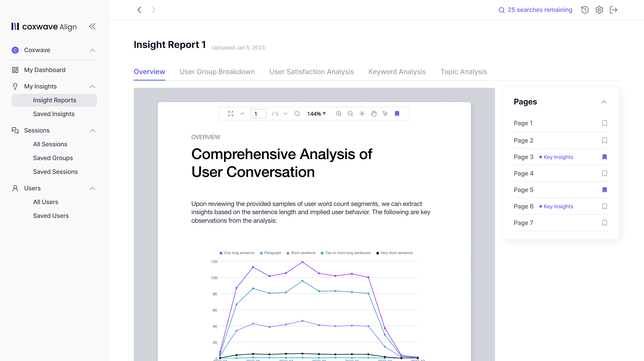This screenshot has height=361, width=644.
Task: Open search history clock icon
Action: (x=585, y=10)
